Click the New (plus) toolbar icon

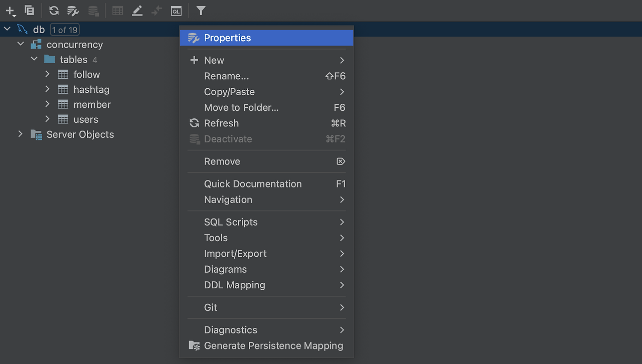click(x=10, y=11)
